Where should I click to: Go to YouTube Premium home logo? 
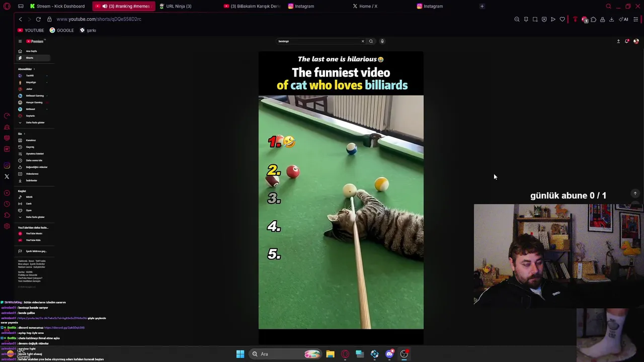[35, 41]
